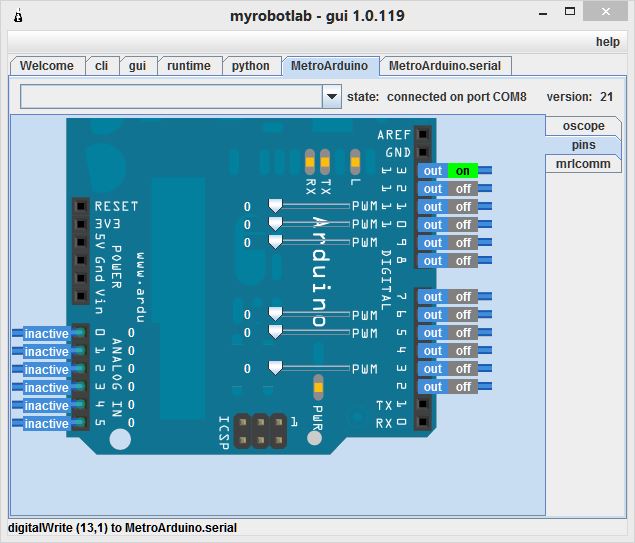The width and height of the screenshot is (635, 543).
Task: Toggle pin 7 off button
Action: coord(462,297)
